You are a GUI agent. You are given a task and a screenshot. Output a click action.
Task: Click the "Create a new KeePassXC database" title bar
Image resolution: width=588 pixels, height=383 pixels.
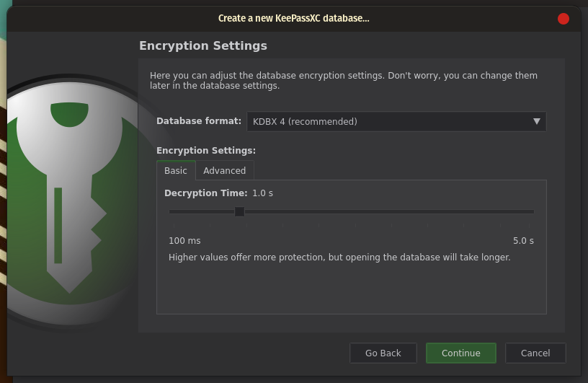pos(293,19)
